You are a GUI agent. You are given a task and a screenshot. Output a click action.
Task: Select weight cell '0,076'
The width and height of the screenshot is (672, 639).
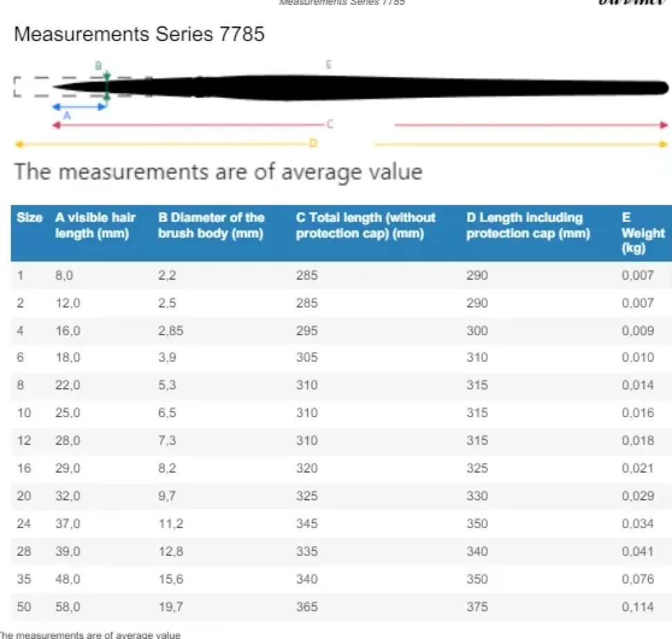coord(638,579)
